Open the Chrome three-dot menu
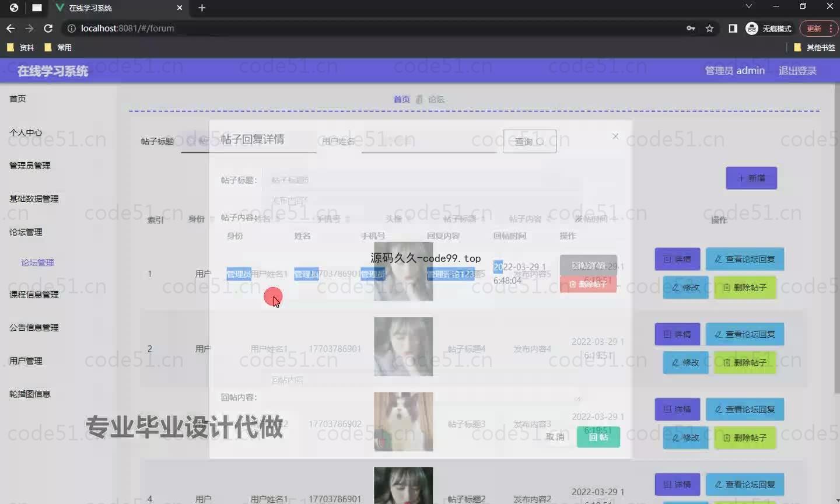This screenshot has width=840, height=504. (831, 28)
